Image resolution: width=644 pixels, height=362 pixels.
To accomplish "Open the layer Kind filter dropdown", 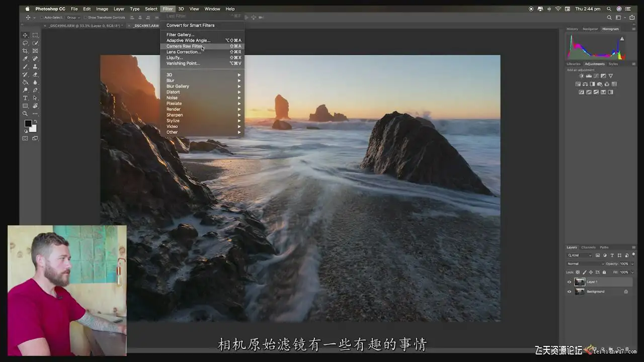I will click(580, 255).
